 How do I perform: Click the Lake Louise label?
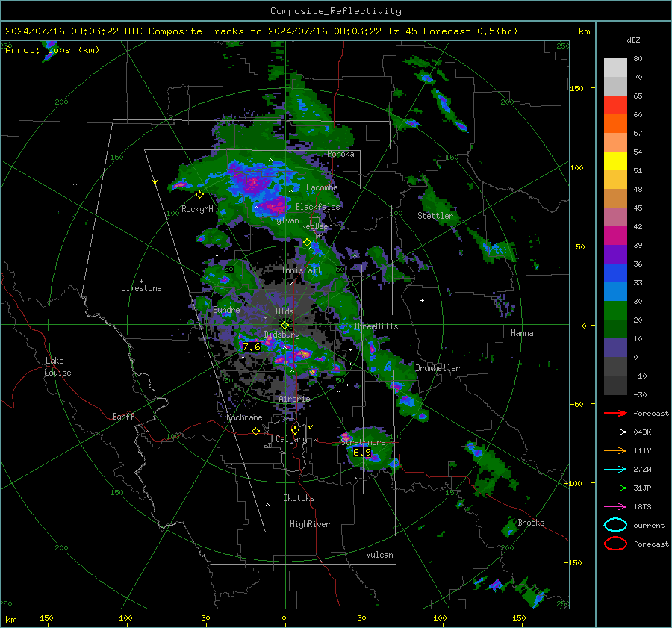point(57,367)
